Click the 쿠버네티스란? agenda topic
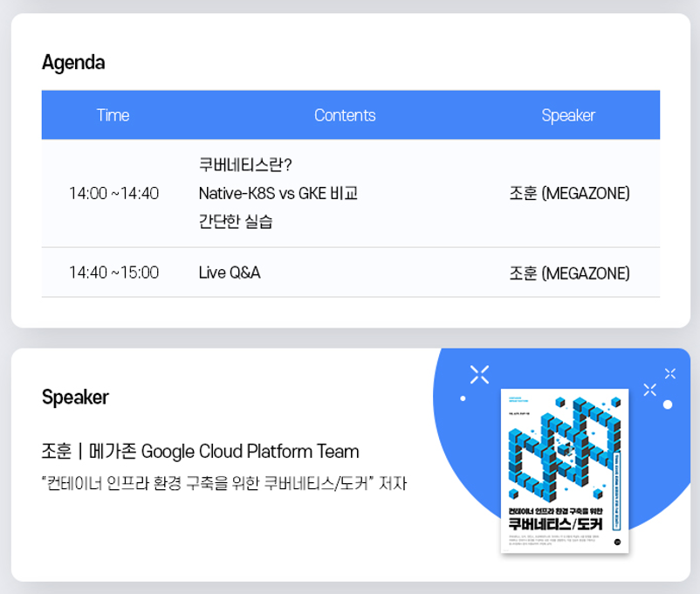Image resolution: width=700 pixels, height=594 pixels. pyautogui.click(x=245, y=165)
